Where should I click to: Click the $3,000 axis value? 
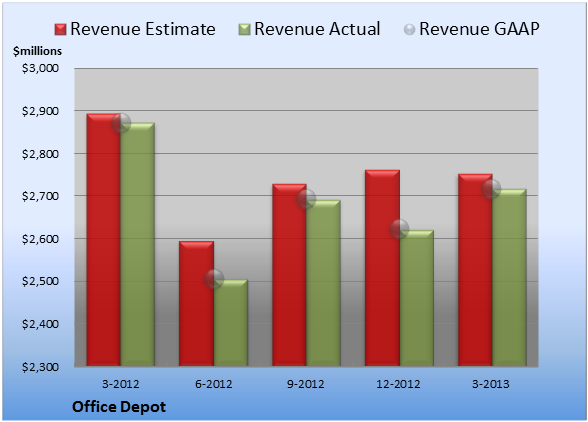pyautogui.click(x=40, y=68)
